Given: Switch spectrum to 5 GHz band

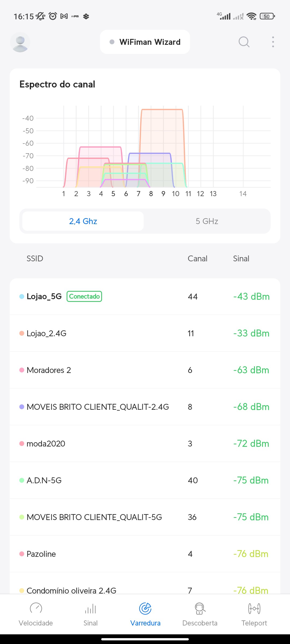Looking at the screenshot, I should [x=207, y=221].
